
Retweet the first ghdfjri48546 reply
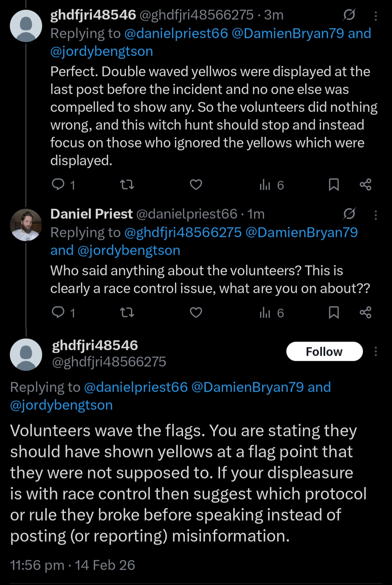pyautogui.click(x=127, y=185)
